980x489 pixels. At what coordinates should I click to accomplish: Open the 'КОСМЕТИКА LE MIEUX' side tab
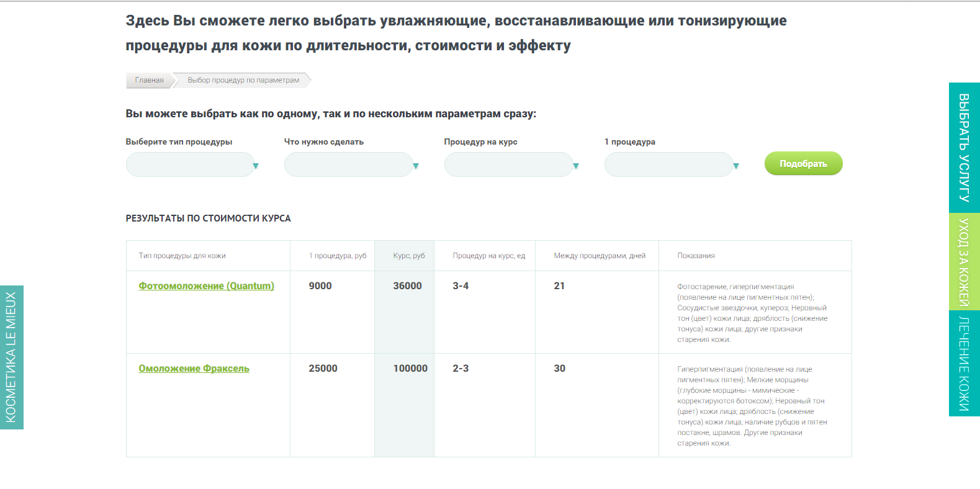[x=11, y=357]
